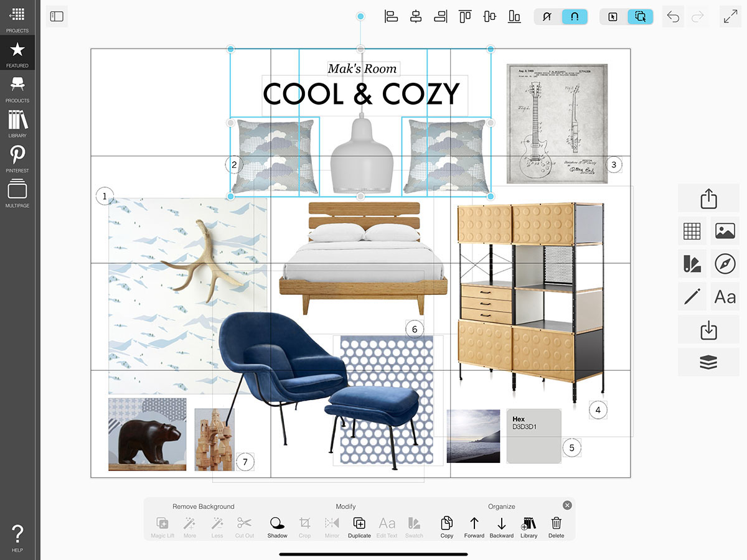Select the pencil drawing tool

[x=692, y=296]
